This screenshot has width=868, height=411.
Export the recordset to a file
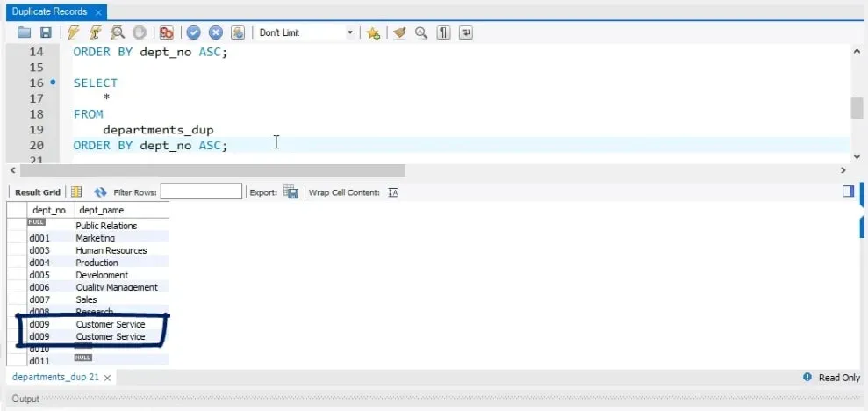[x=291, y=192]
